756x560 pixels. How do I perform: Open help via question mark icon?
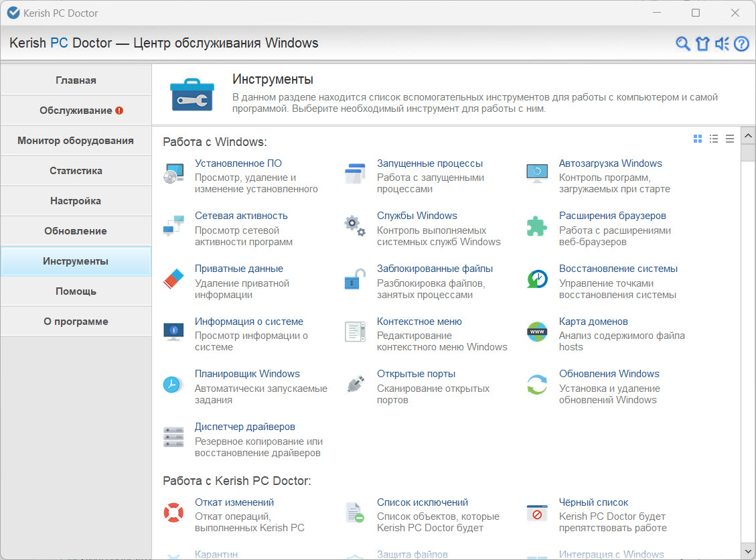click(741, 44)
